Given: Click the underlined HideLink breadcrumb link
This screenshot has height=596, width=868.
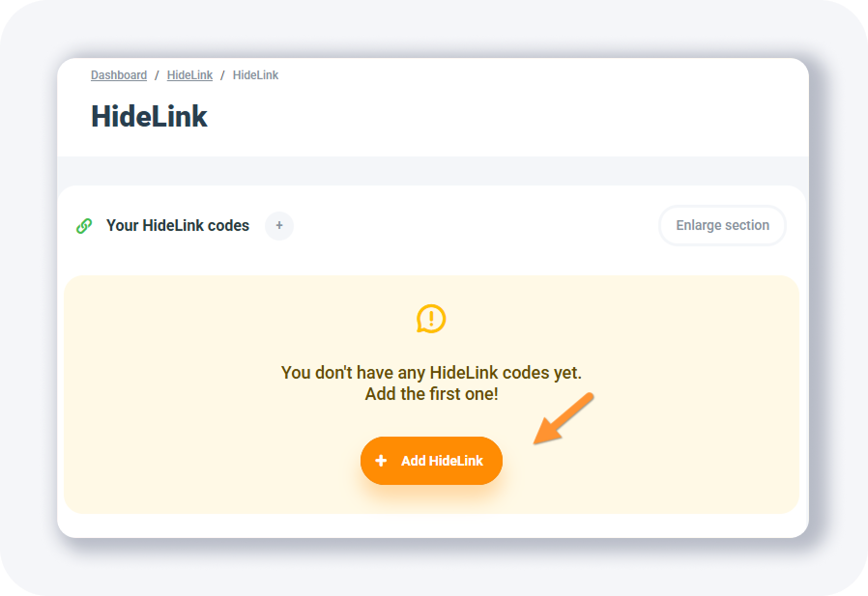Looking at the screenshot, I should 189,75.
